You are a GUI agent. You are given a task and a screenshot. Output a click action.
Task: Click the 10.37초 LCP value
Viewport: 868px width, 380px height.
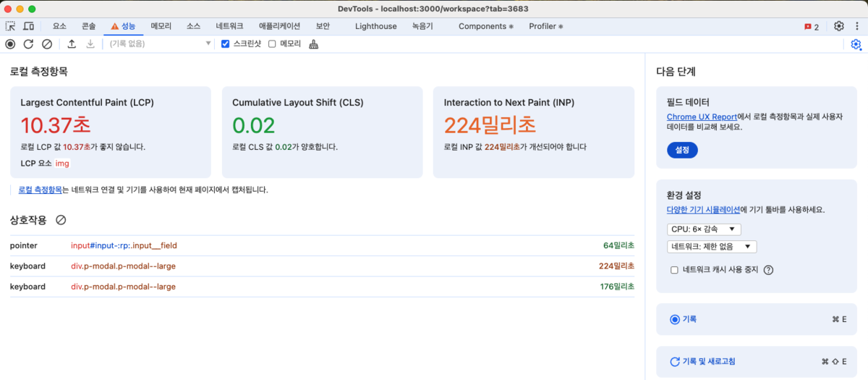tap(56, 125)
